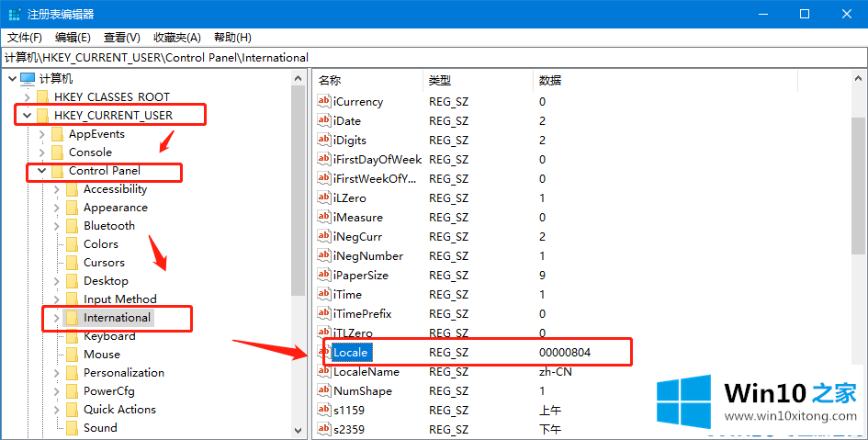The height and width of the screenshot is (440, 868).
Task: Select the Mouse key
Action: (102, 355)
